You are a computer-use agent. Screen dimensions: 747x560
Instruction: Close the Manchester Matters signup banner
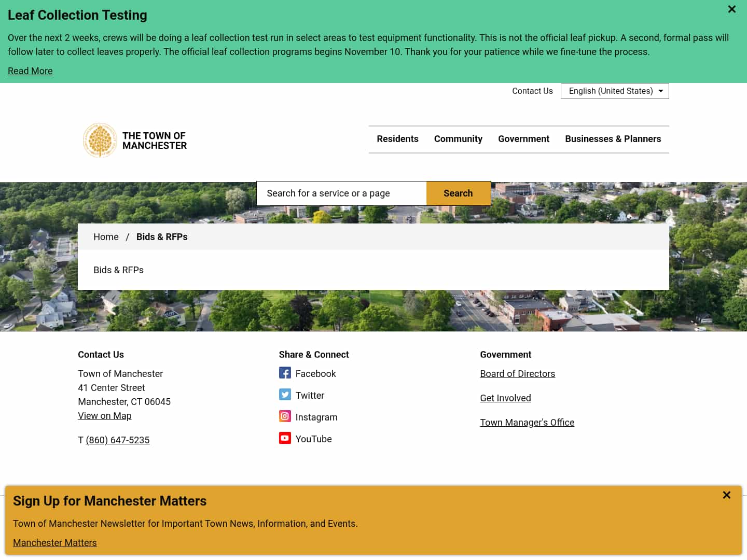click(x=726, y=495)
